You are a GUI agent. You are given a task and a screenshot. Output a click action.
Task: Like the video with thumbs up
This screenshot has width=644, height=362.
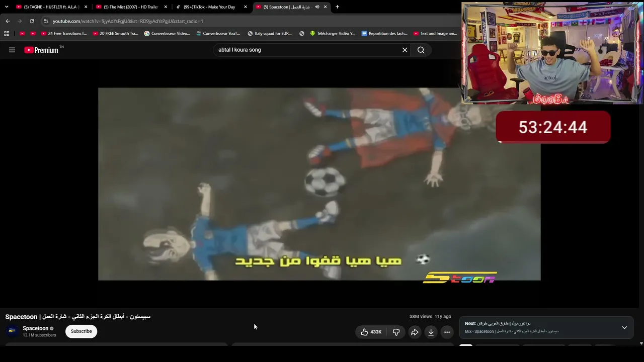coord(371,332)
